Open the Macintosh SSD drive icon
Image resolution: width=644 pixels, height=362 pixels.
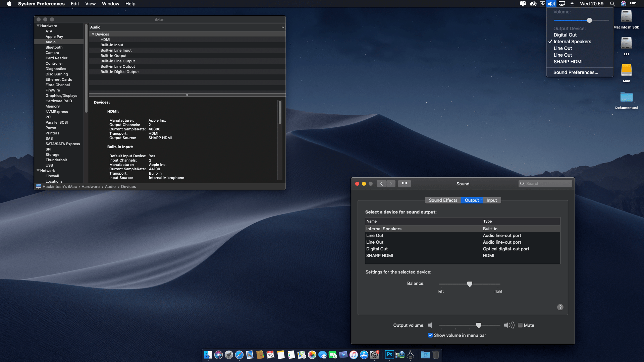[x=626, y=17]
